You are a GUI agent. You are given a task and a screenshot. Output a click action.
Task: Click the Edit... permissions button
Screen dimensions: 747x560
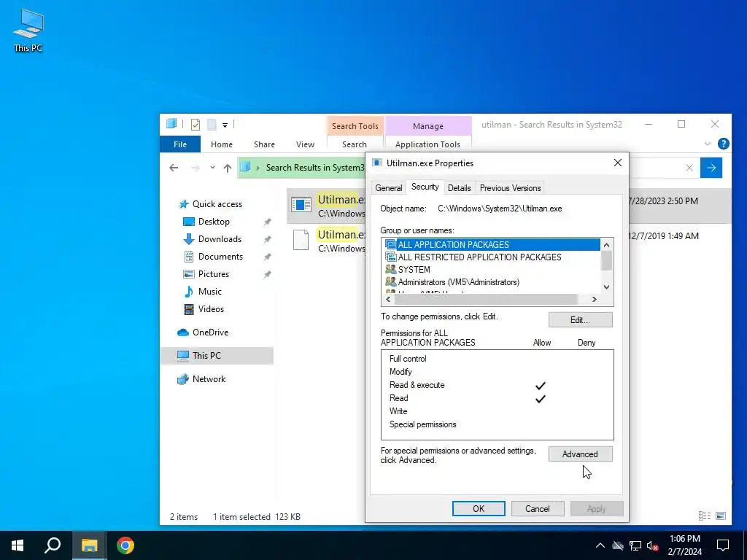tap(580, 320)
